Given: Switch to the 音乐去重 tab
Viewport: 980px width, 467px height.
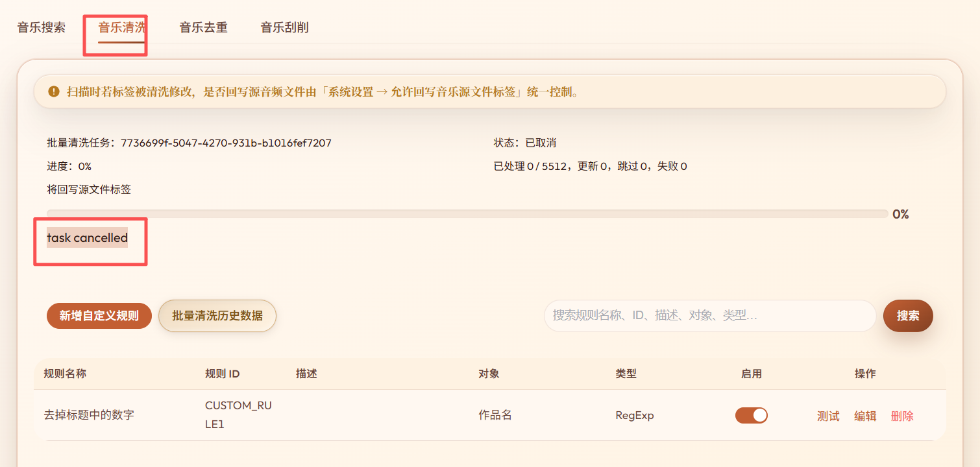Looking at the screenshot, I should (x=203, y=28).
